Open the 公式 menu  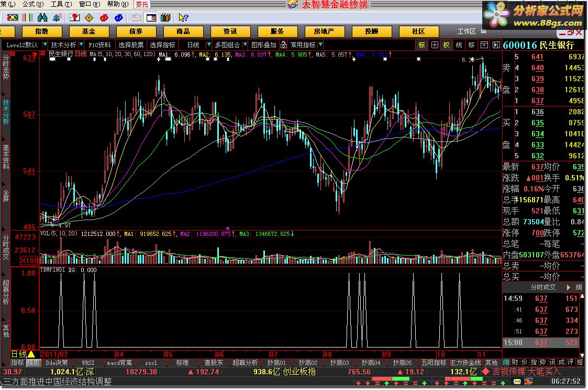(32, 4)
